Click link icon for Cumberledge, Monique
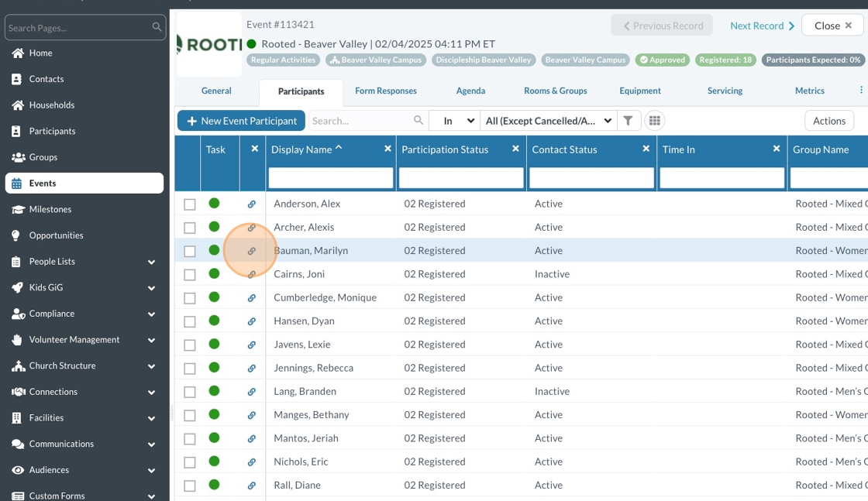 coord(252,298)
